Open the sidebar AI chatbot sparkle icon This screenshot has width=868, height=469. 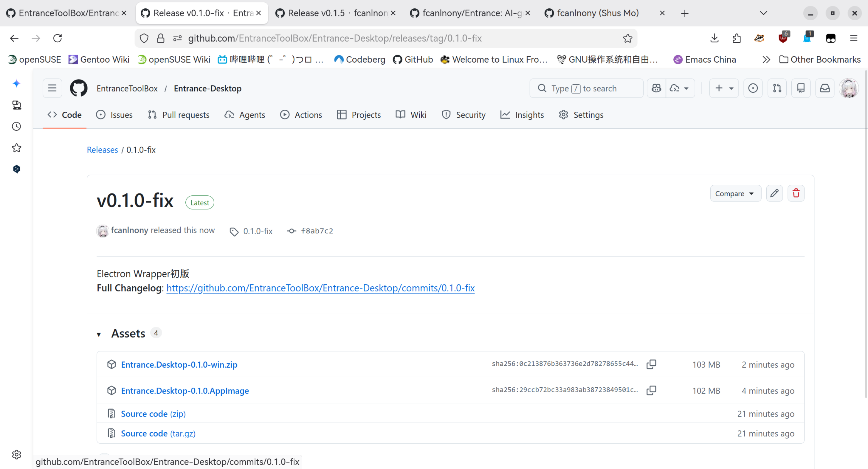pos(16,83)
